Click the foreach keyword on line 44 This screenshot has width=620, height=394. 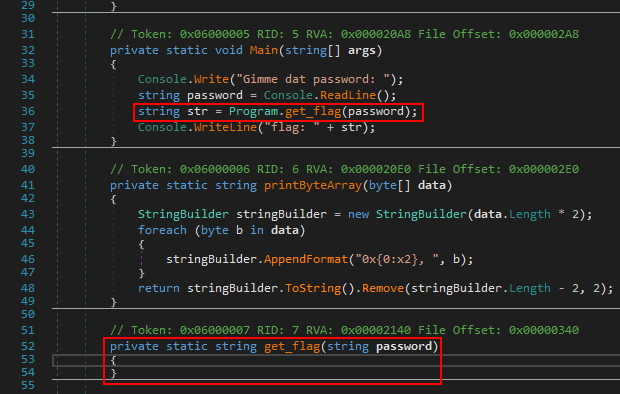(162, 231)
